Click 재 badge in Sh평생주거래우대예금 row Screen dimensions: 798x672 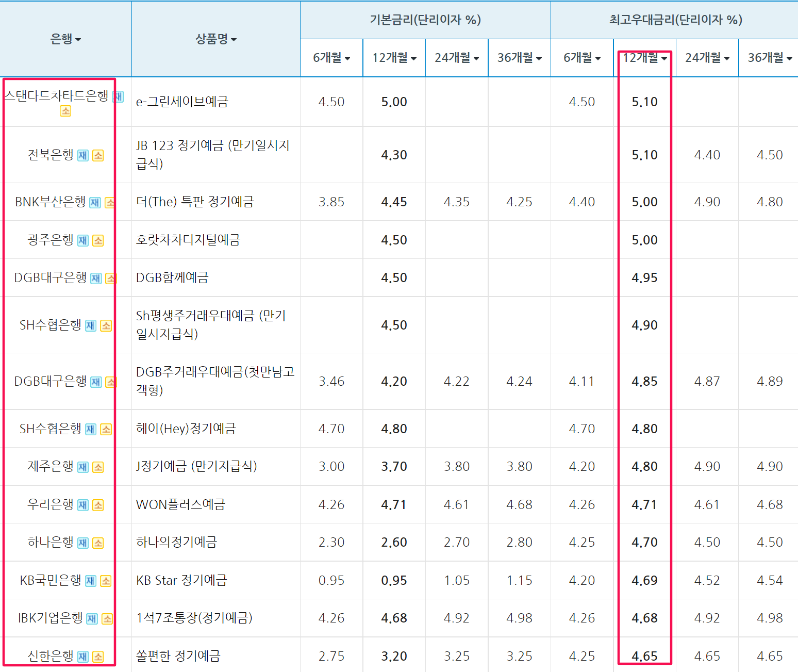91,325
